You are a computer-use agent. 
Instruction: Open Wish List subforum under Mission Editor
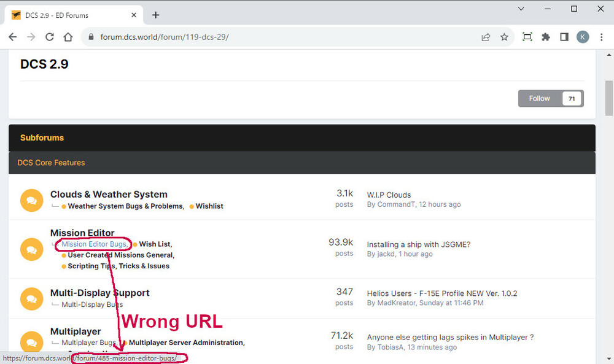[155, 244]
